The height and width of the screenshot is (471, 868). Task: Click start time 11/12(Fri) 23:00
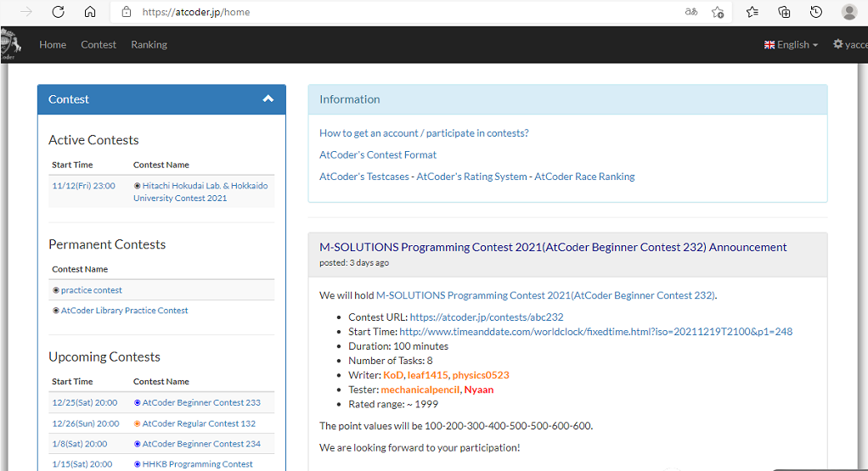(83, 186)
